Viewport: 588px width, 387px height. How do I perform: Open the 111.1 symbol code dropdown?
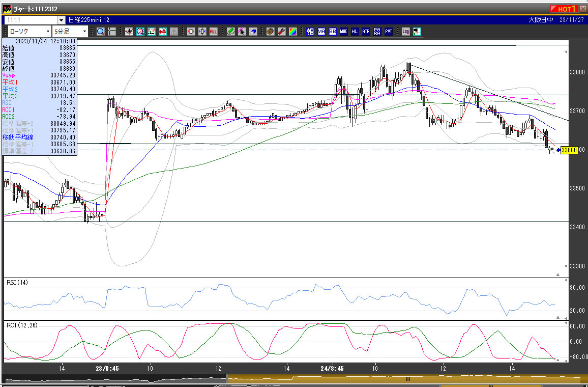[x=62, y=20]
